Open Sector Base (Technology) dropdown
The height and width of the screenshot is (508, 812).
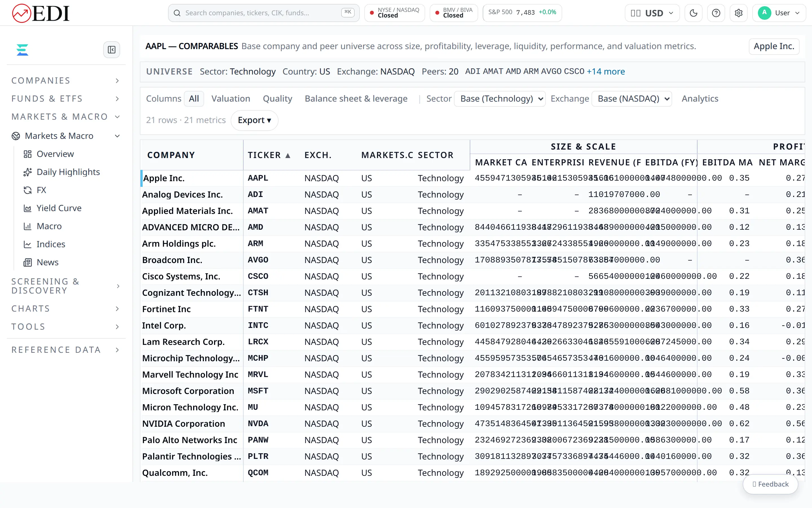click(500, 99)
